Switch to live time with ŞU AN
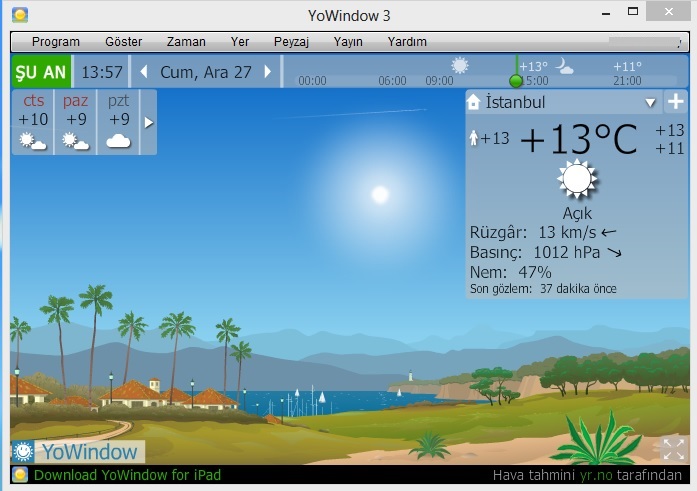Viewport: 697px width, 491px height. 41,72
